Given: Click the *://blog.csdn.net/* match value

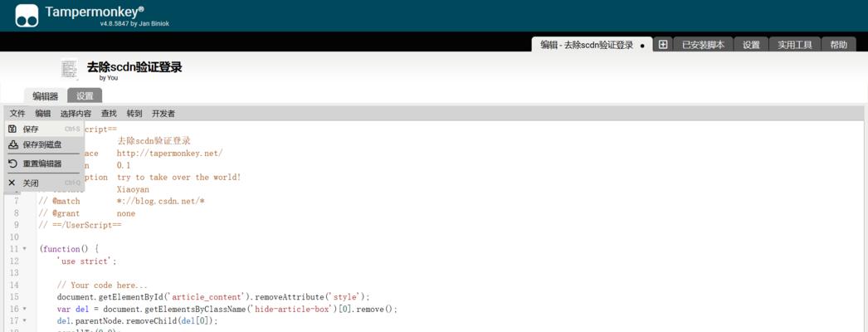Looking at the screenshot, I should 160,201.
